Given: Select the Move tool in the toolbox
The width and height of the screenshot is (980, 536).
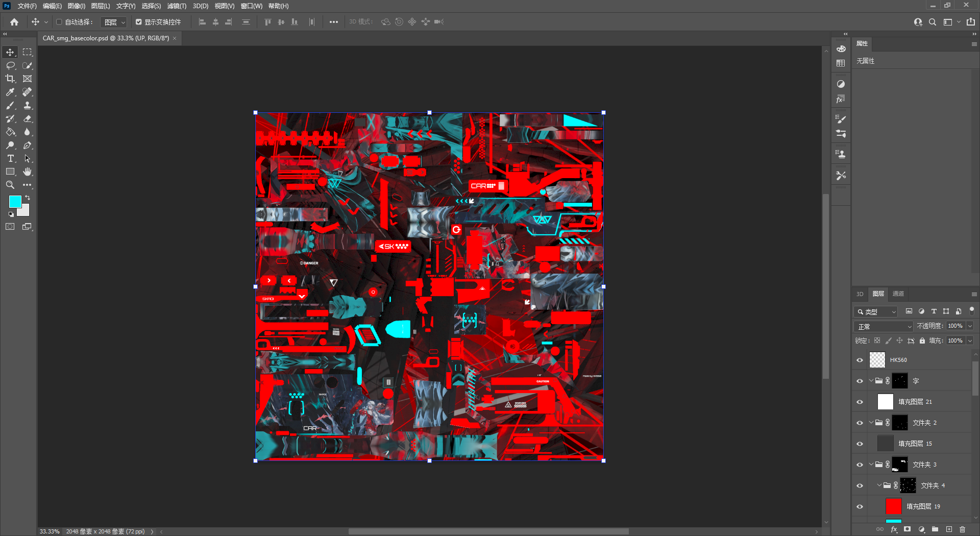Looking at the screenshot, I should [x=10, y=52].
